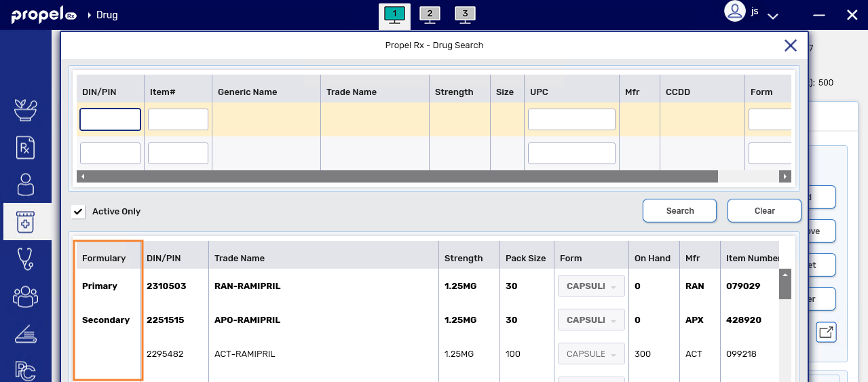Select the drug bottle sidebar icon
Viewport: 868px width, 382px height.
(26, 222)
